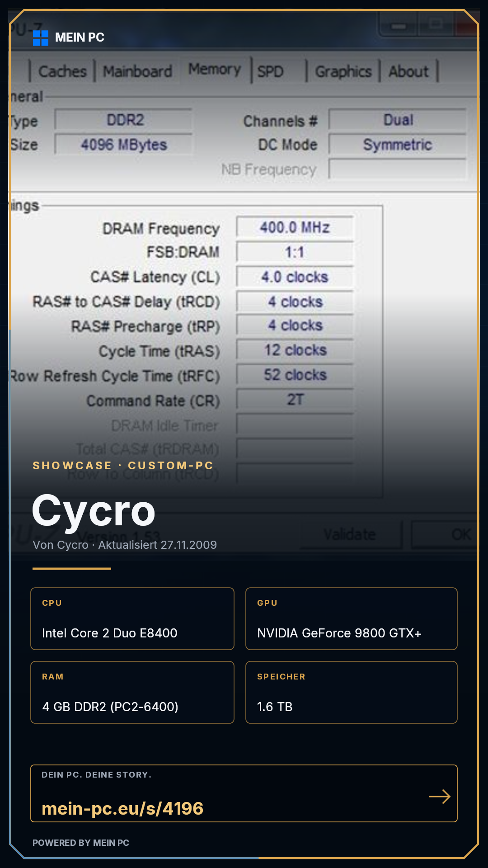Open the SPD tab
This screenshot has height=868, width=488.
click(270, 71)
